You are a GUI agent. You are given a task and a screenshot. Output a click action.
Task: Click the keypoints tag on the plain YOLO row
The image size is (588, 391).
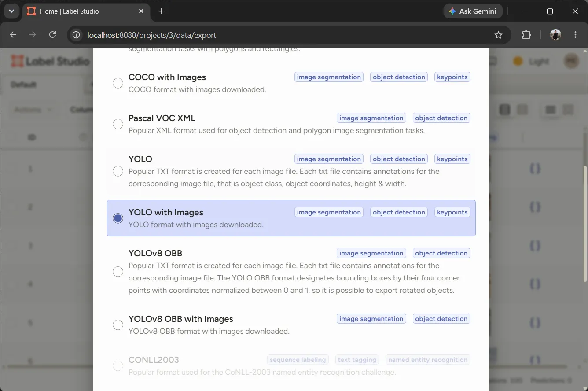coord(452,159)
